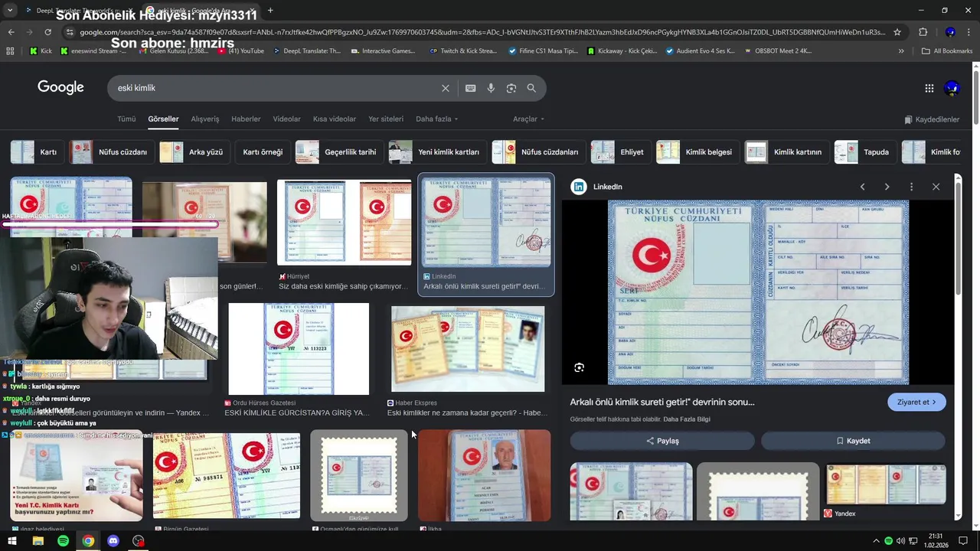Go back in Chrome

pos(11,32)
